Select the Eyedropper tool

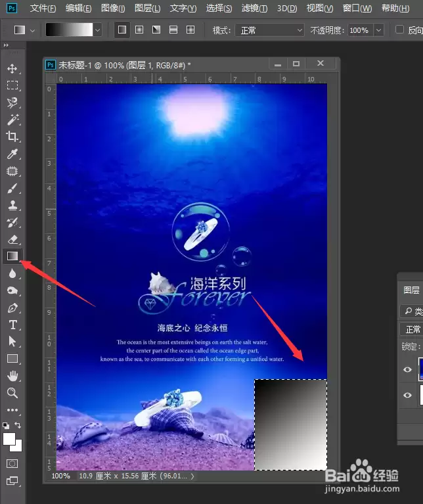point(12,154)
